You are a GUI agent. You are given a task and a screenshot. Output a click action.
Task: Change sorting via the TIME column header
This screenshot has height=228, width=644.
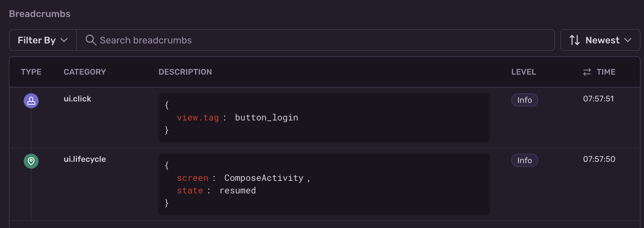[x=606, y=72]
